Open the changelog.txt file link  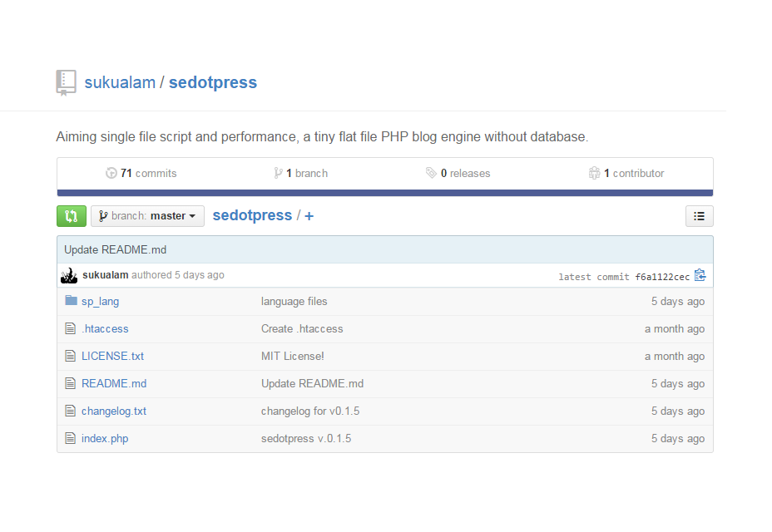(x=114, y=411)
